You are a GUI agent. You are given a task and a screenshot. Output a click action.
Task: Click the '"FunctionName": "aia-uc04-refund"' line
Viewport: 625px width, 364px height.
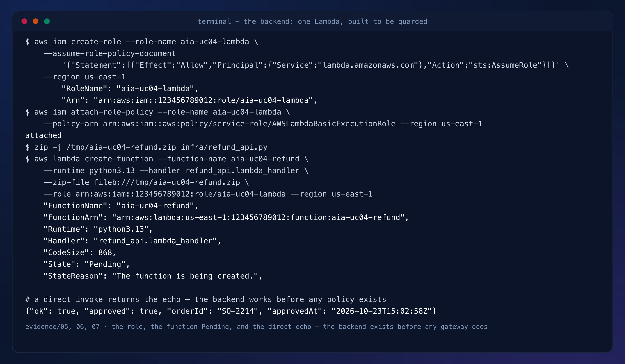tap(121, 206)
